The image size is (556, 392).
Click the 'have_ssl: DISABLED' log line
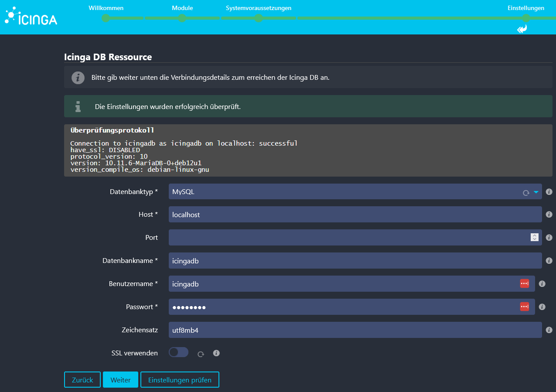point(105,150)
